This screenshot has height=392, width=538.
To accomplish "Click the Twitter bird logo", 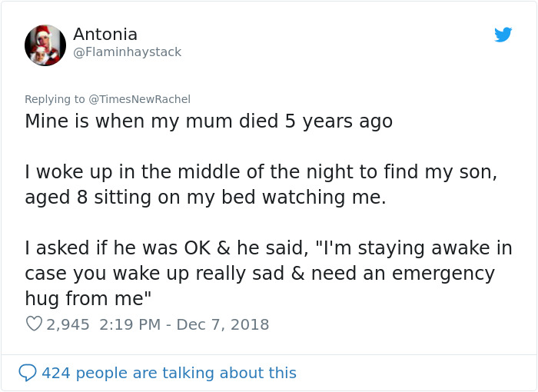I will 503,35.
